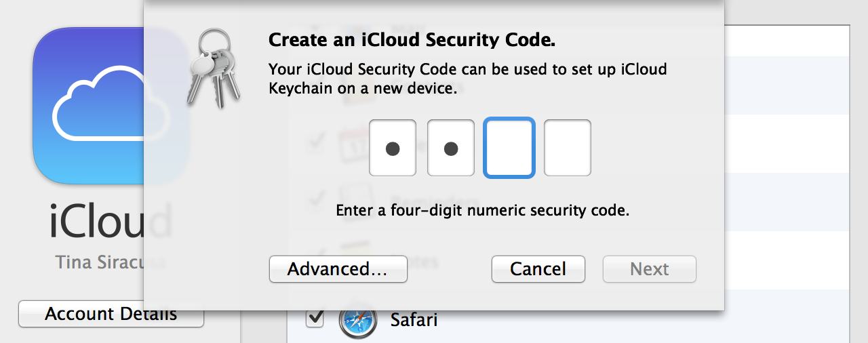This screenshot has width=868, height=343.
Task: Toggle the blurred Calendar checkbox
Action: 316,142
